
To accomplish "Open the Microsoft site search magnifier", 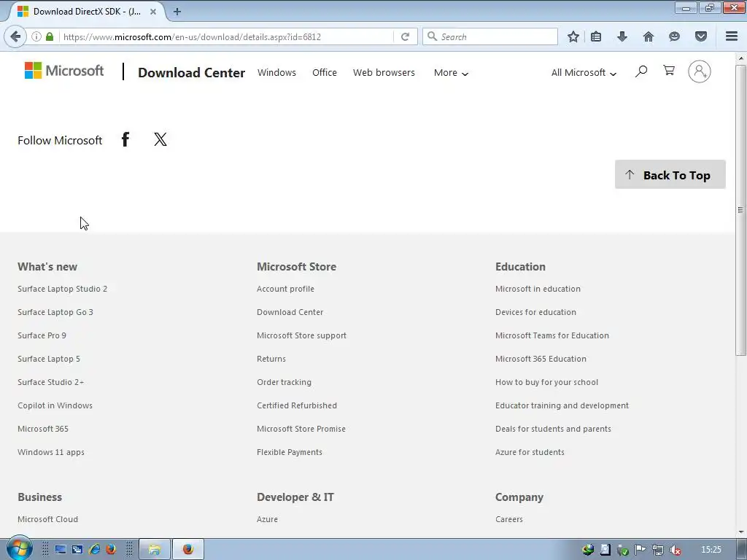I will tap(640, 71).
